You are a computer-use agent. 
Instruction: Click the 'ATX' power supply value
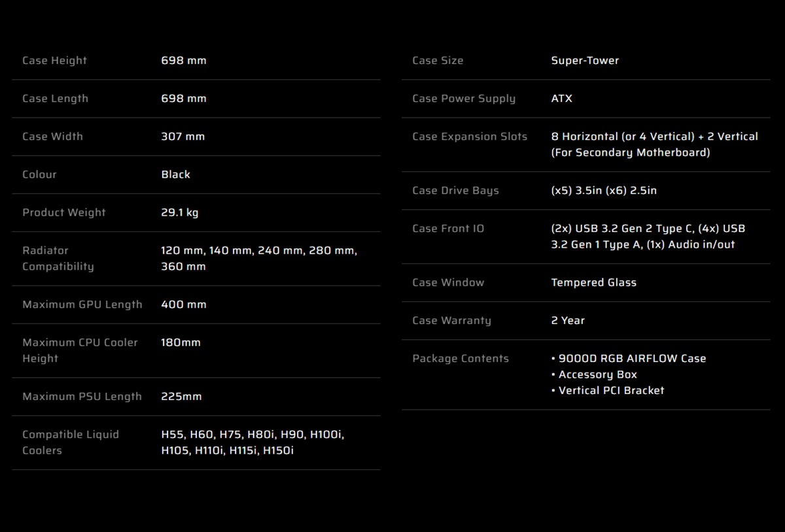(562, 99)
